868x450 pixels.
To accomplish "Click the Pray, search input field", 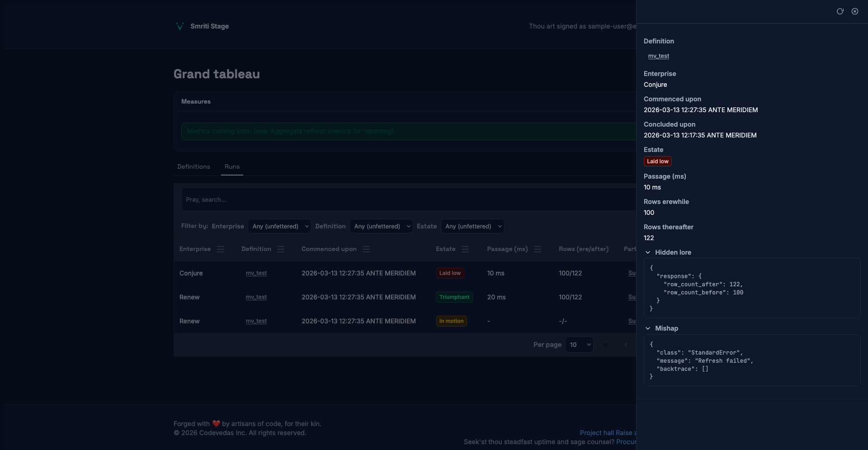I will pos(407,199).
